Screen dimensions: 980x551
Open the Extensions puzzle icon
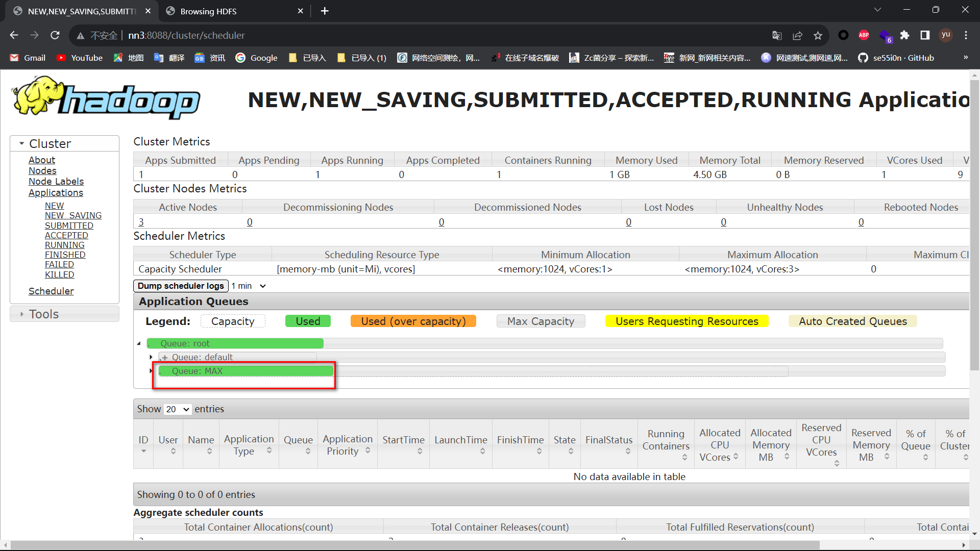[x=904, y=35]
